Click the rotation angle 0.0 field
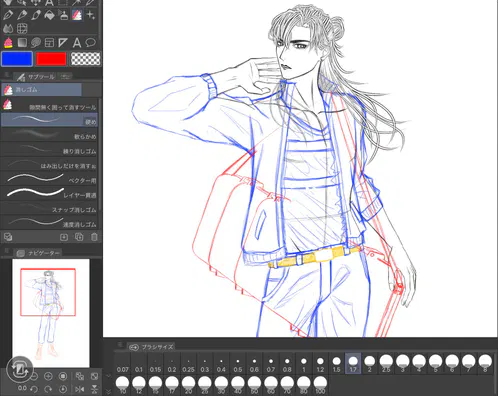Image resolution: width=498 pixels, height=396 pixels. pyautogui.click(x=22, y=388)
